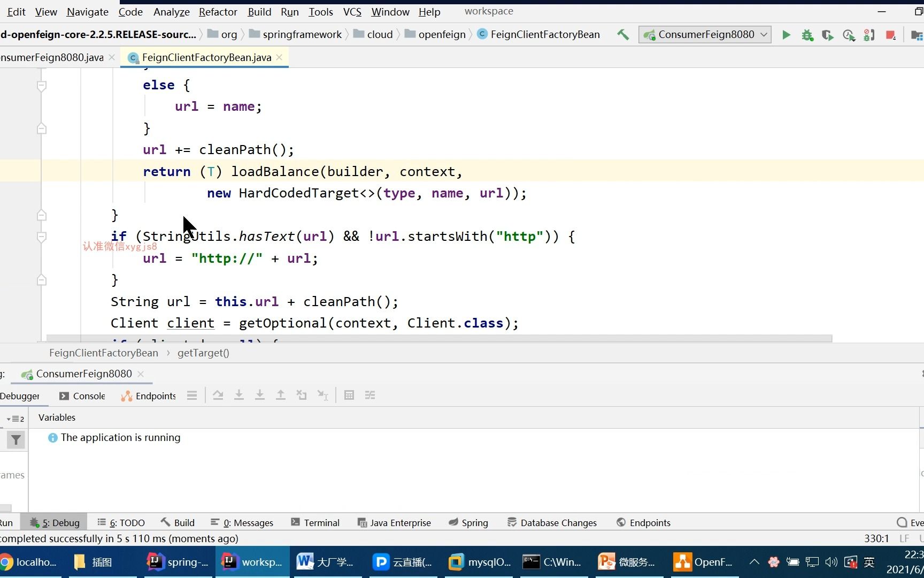Click the Trace Current Stream Chain icon
Image resolution: width=924 pixels, height=578 pixels.
click(370, 396)
